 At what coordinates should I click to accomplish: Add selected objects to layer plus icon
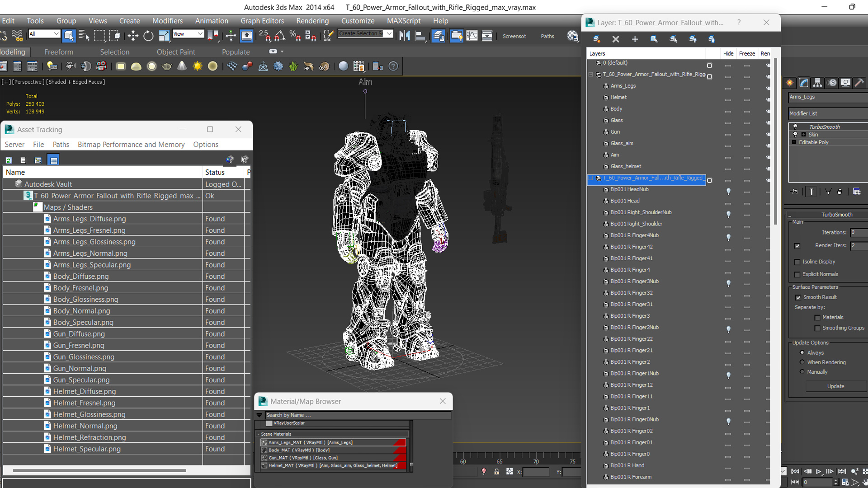tap(635, 39)
